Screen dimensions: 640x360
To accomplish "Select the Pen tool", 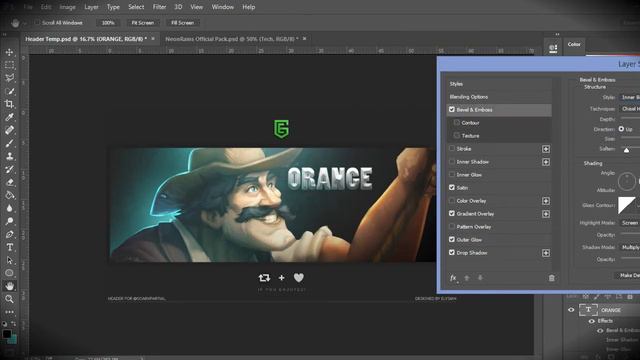I will (9, 234).
